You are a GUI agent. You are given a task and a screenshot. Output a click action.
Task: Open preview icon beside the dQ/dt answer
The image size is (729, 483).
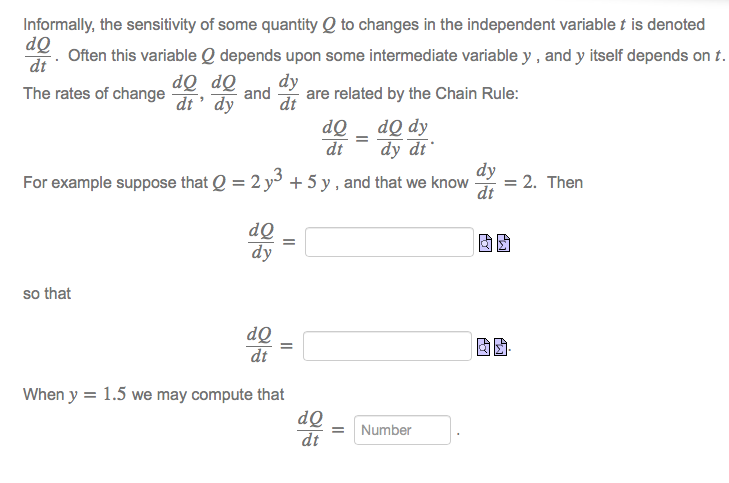tap(484, 347)
